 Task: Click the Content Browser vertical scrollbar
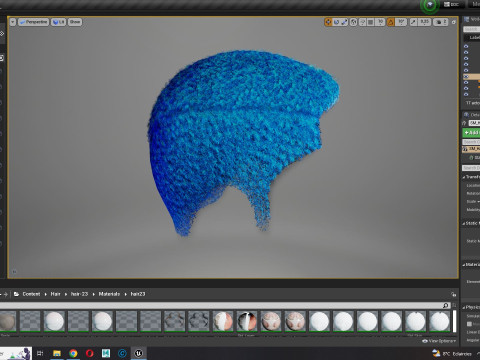pyautogui.click(x=454, y=321)
